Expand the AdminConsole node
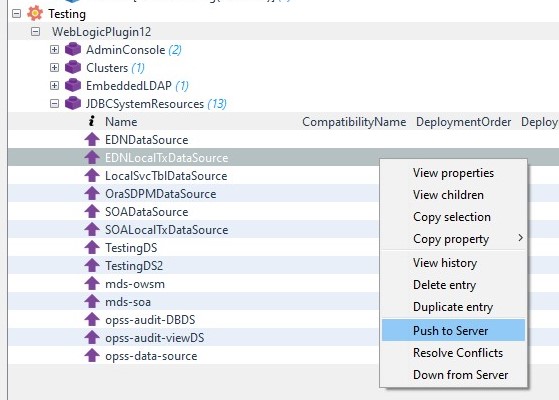This screenshot has width=559, height=400. pyautogui.click(x=54, y=49)
